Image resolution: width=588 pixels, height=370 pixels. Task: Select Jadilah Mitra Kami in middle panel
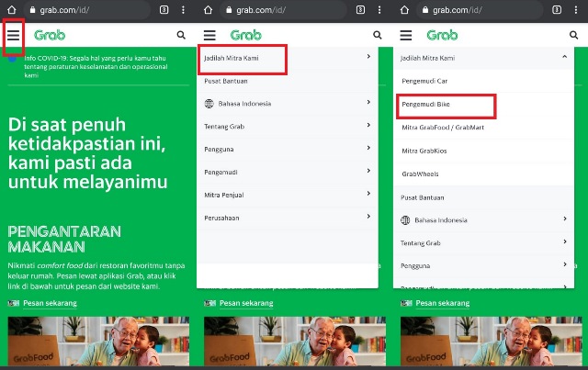pos(232,58)
